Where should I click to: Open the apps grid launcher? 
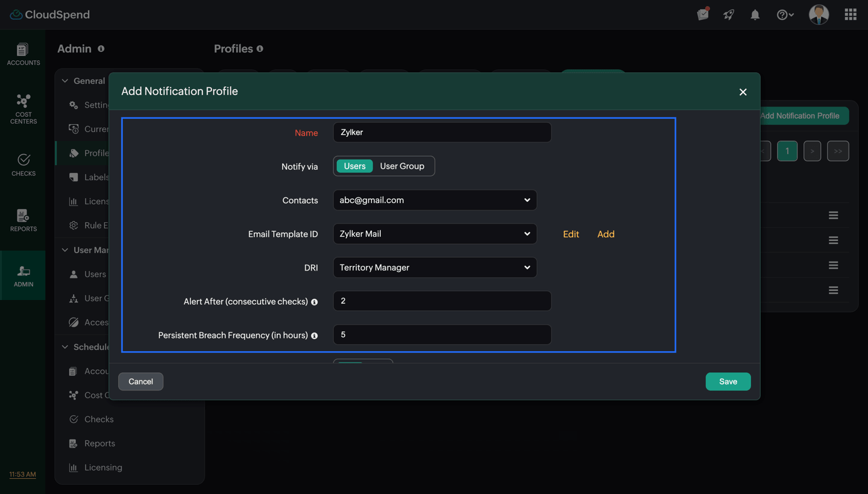(851, 14)
